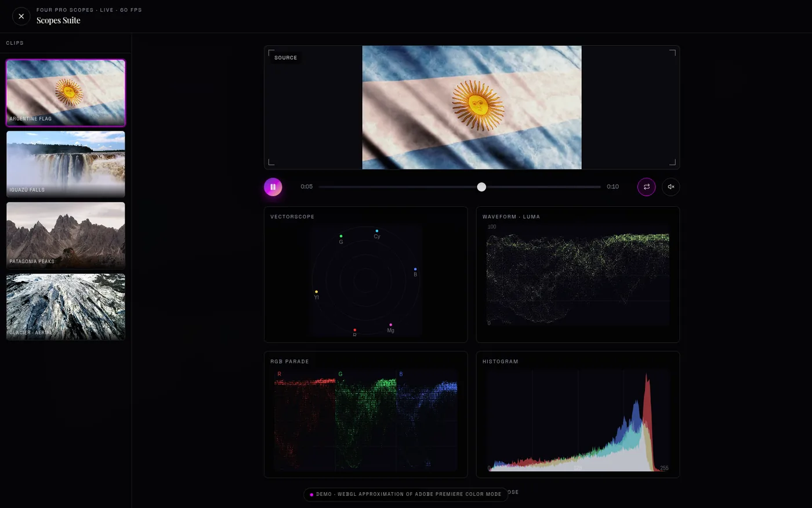Click the green G label in RGB Parade
The image size is (812, 508).
coord(340,374)
